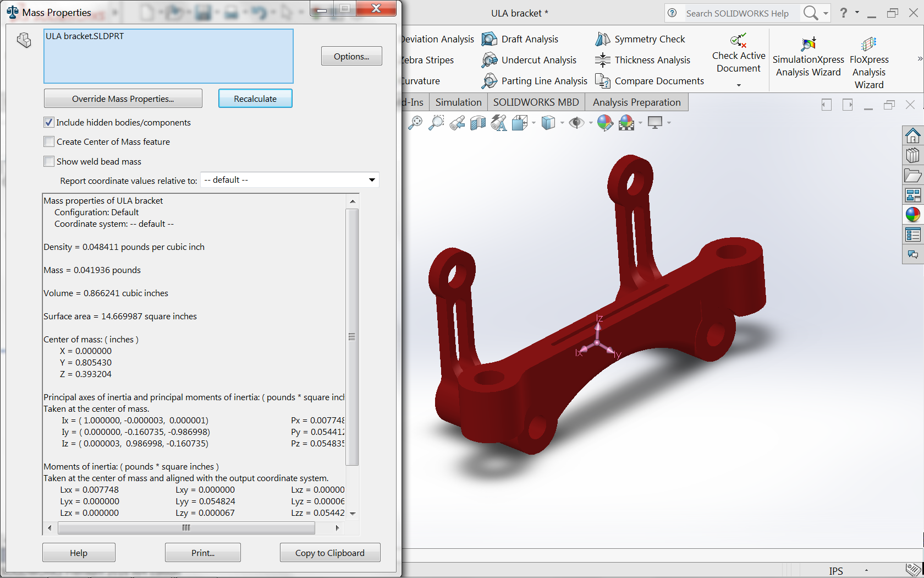Switch to Analysis Preparation tab

click(x=637, y=102)
